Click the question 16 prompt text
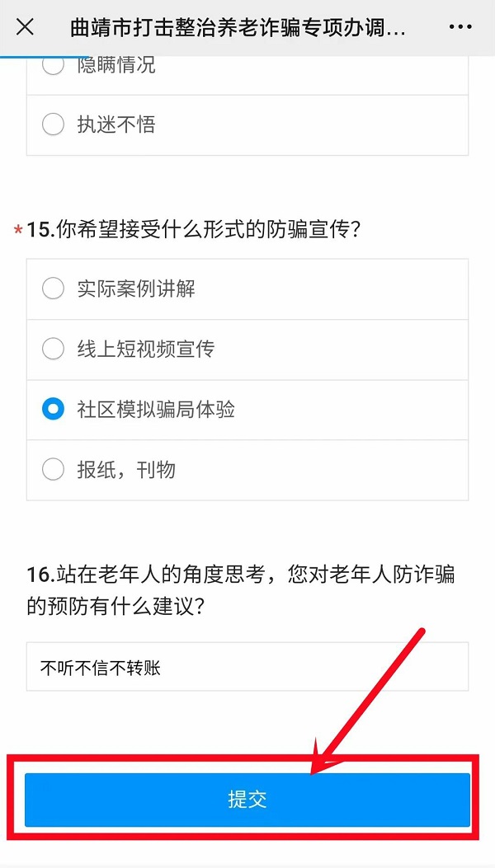 point(239,590)
